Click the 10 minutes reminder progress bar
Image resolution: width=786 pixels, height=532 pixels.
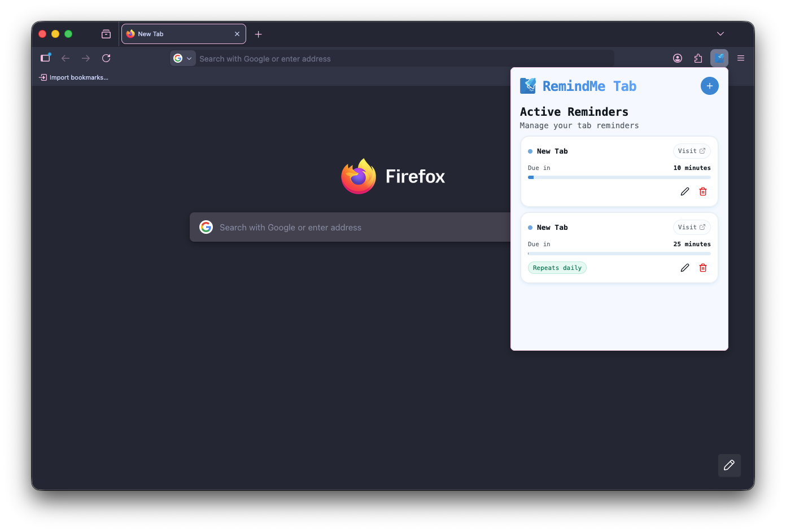[x=619, y=177]
